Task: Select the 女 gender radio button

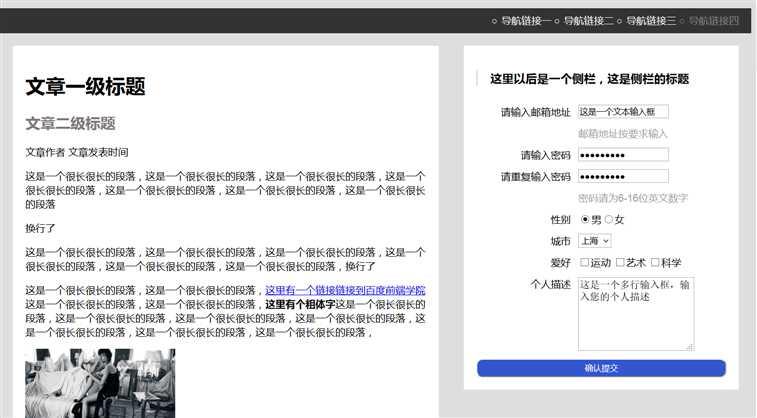Action: [609, 220]
